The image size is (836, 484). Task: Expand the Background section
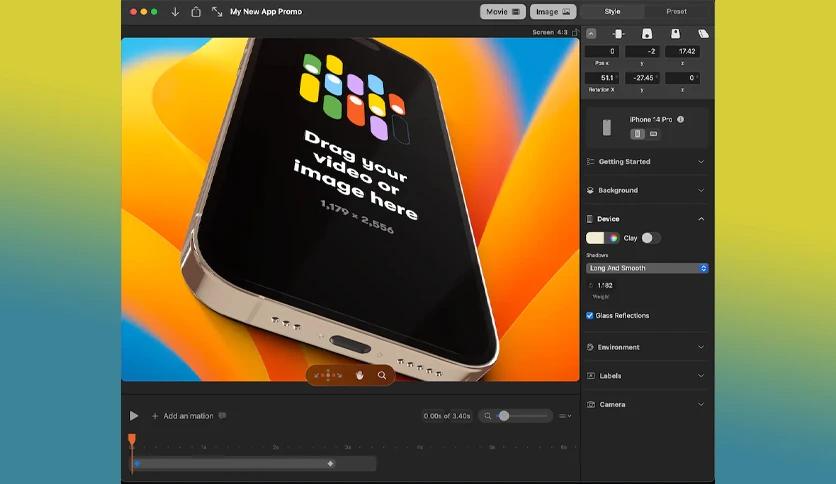coord(646,190)
